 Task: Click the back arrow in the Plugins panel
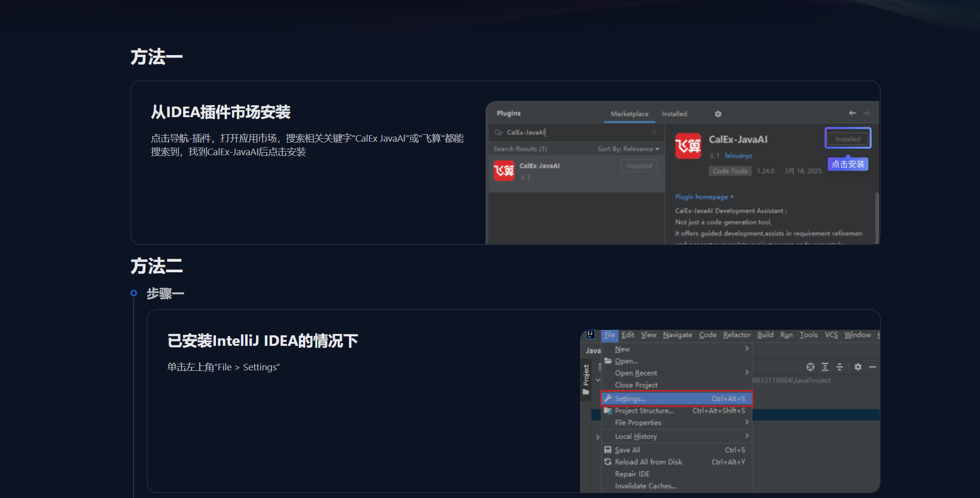click(x=852, y=113)
